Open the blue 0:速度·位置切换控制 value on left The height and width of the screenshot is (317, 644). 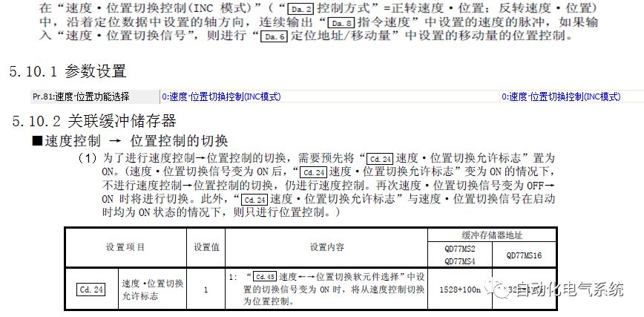(220, 97)
